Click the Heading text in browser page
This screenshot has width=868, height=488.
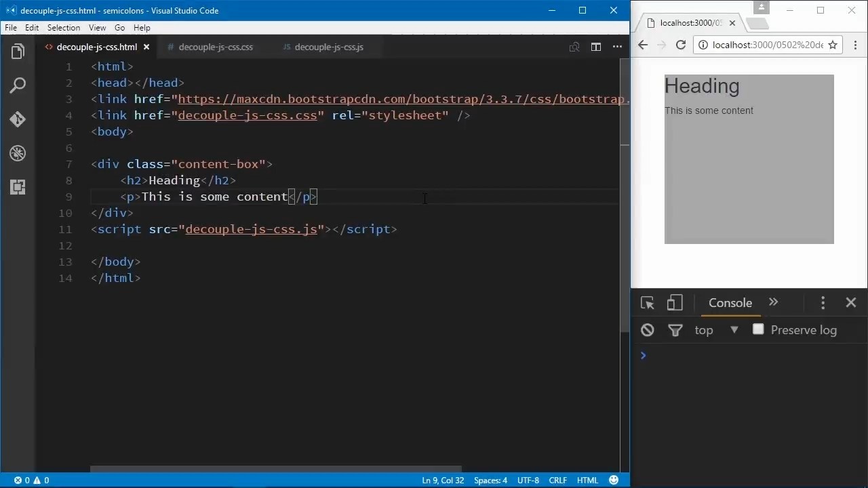pos(702,86)
